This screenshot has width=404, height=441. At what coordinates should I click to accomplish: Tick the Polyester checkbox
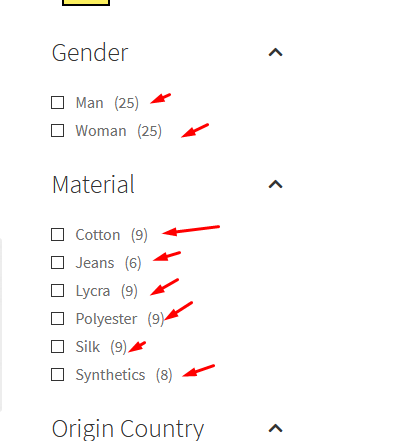58,319
